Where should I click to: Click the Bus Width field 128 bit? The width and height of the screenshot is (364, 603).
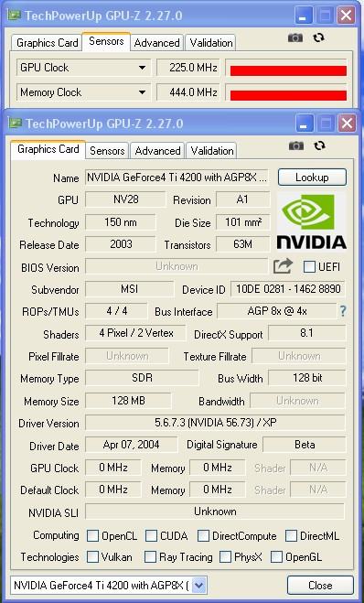(306, 378)
